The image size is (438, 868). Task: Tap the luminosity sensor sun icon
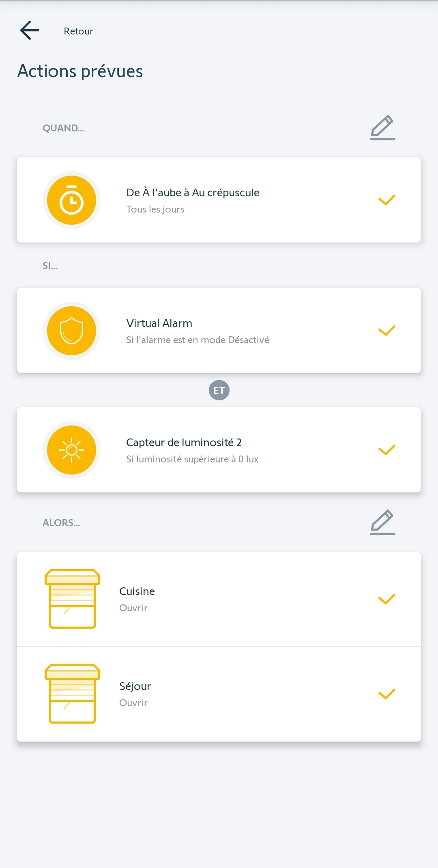tap(71, 450)
